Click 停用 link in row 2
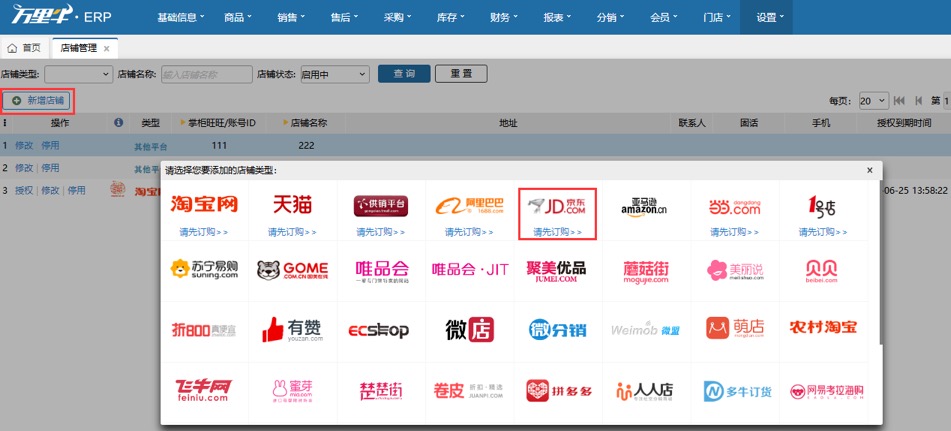951x431 pixels. pyautogui.click(x=50, y=168)
